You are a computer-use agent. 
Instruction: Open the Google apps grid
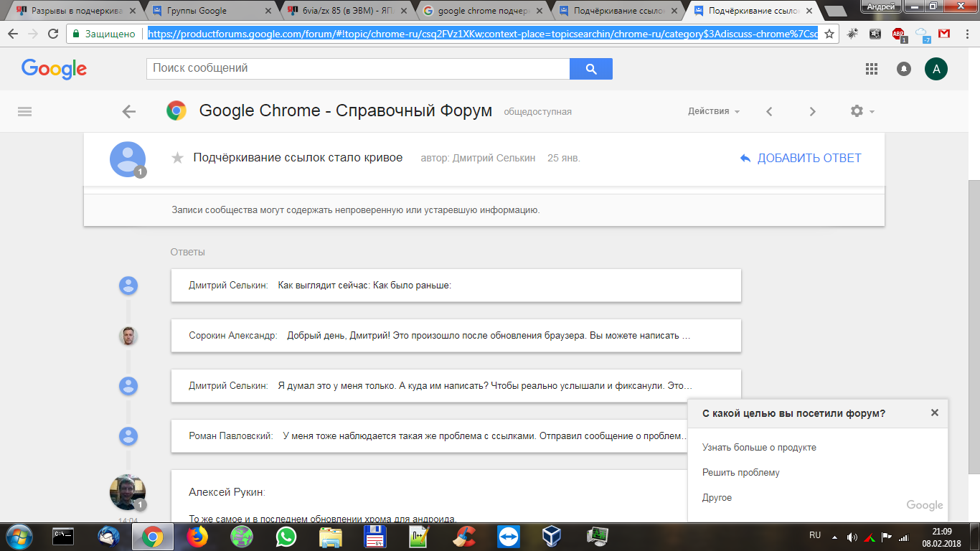872,69
